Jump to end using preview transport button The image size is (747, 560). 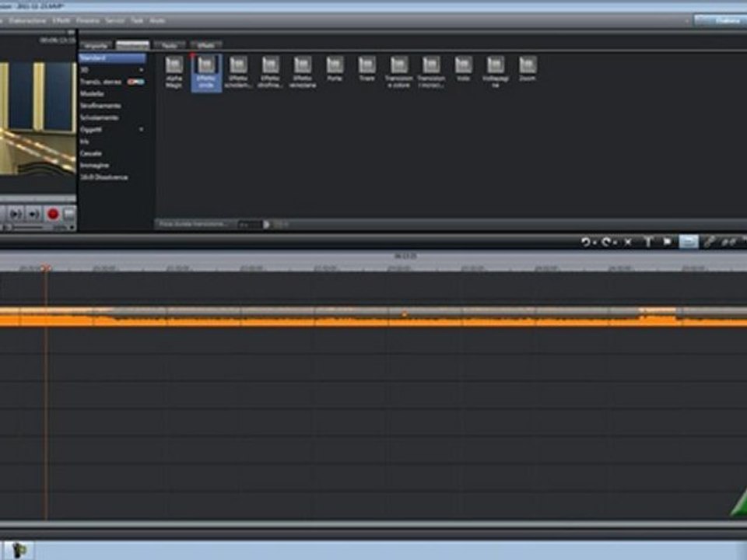pyautogui.click(x=33, y=215)
